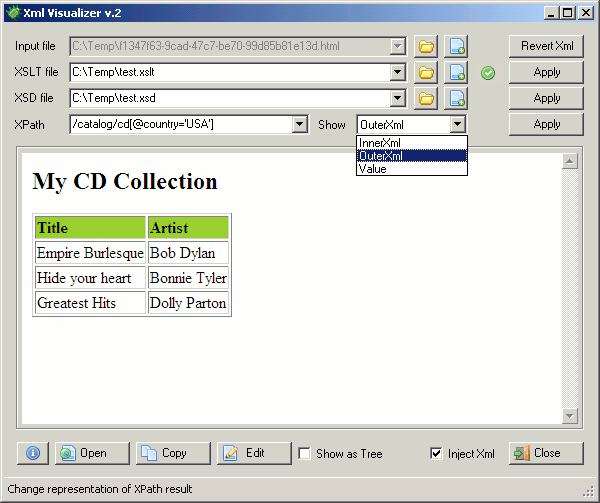Click the scrollbar up arrow
Viewport: 600px width, 503px height.
tap(570, 161)
